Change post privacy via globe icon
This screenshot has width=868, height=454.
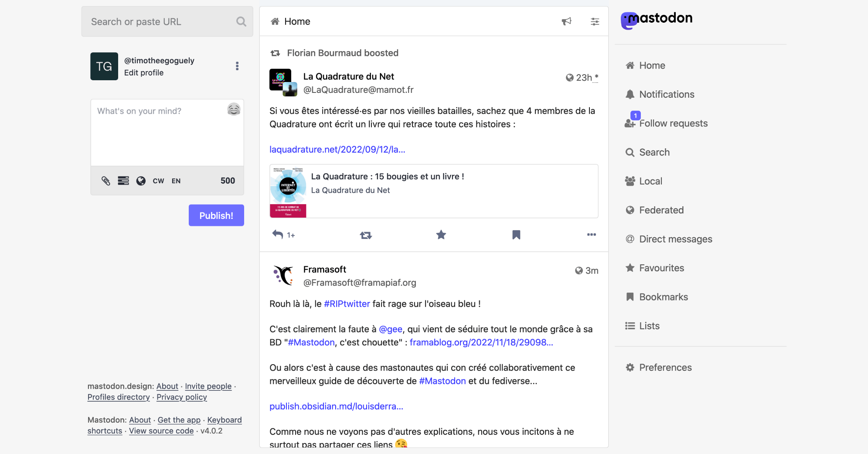tap(141, 181)
